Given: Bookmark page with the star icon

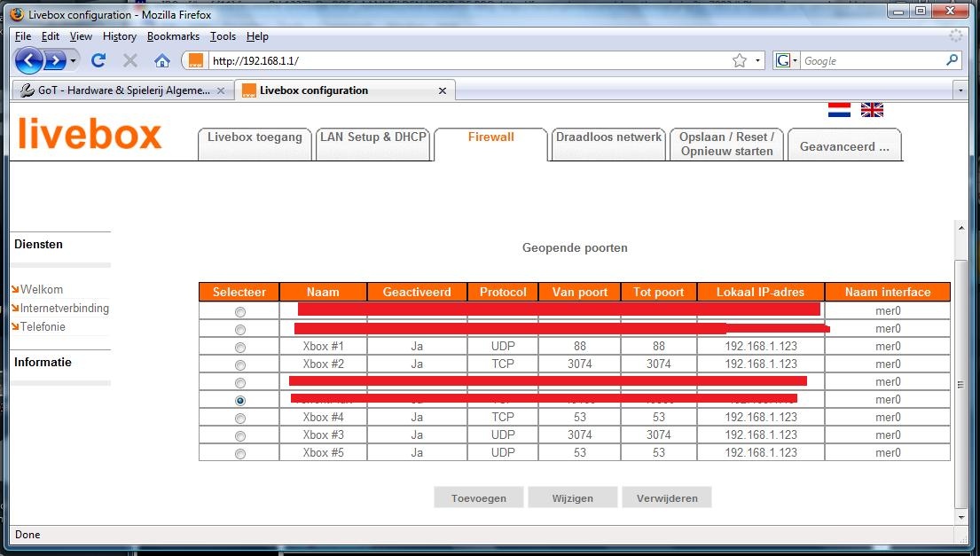Looking at the screenshot, I should (x=740, y=60).
